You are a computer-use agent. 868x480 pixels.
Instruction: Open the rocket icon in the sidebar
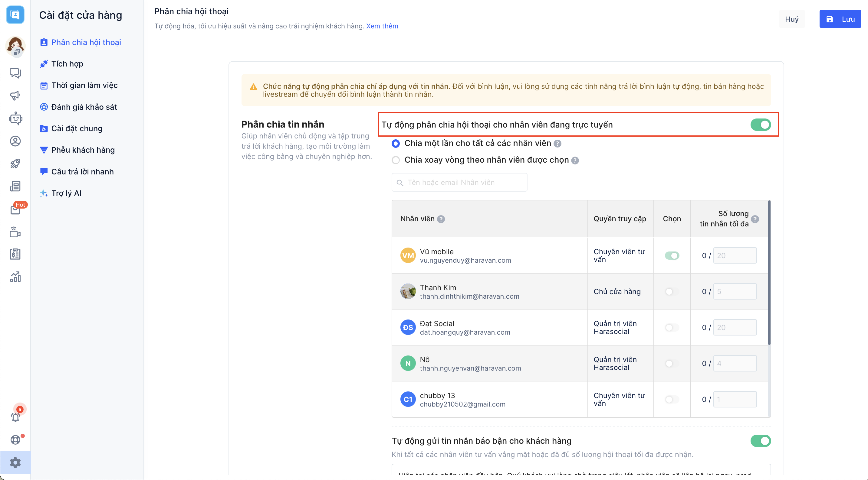pyautogui.click(x=15, y=164)
